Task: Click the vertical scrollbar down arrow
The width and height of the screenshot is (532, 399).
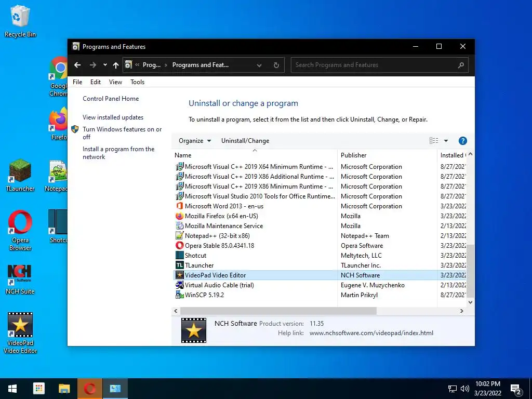Action: [470, 302]
